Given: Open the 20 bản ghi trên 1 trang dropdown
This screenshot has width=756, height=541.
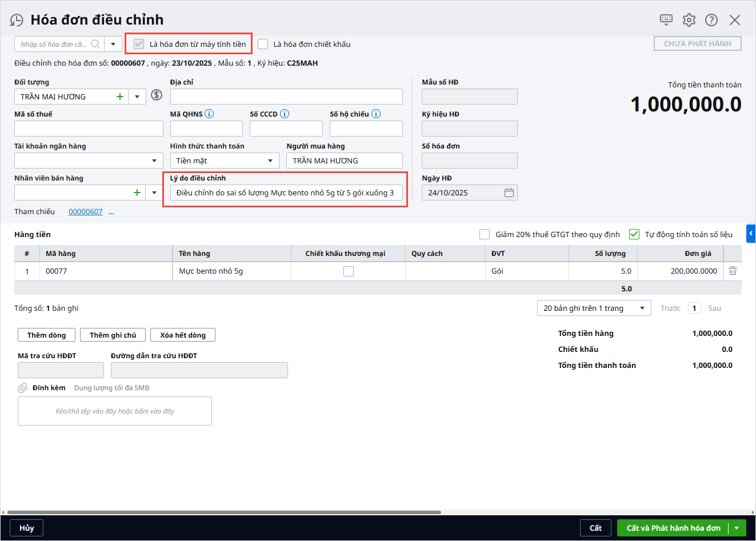Looking at the screenshot, I should 642,308.
